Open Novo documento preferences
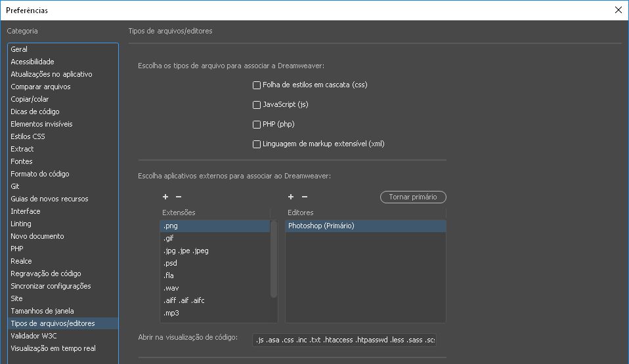This screenshot has height=364, width=629. tap(63, 236)
